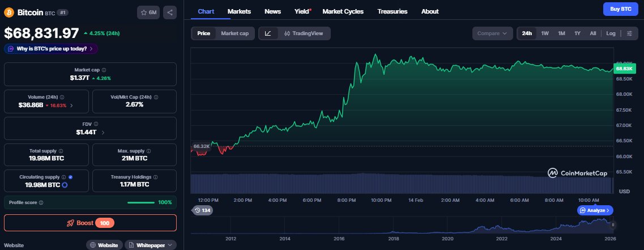Expand FDV details chevron
The height and width of the screenshot is (250, 644).
pos(103,133)
